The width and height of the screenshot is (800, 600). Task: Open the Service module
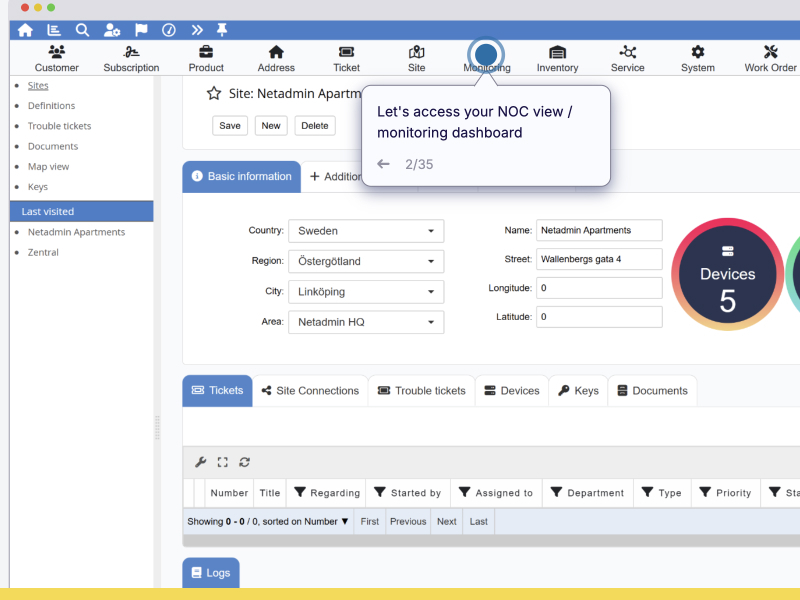(x=628, y=59)
